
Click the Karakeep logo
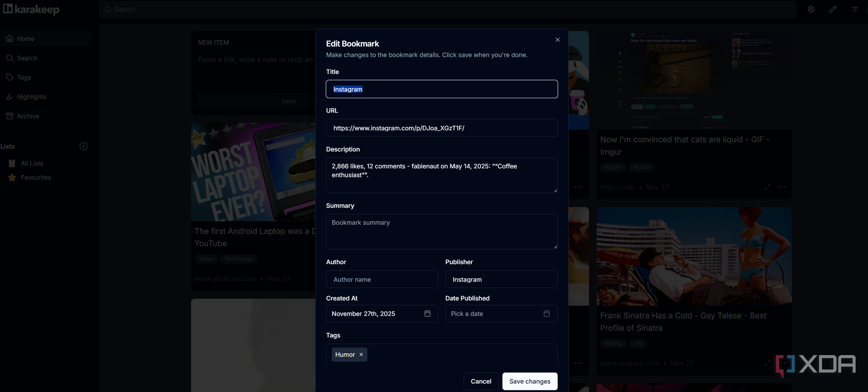[31, 9]
